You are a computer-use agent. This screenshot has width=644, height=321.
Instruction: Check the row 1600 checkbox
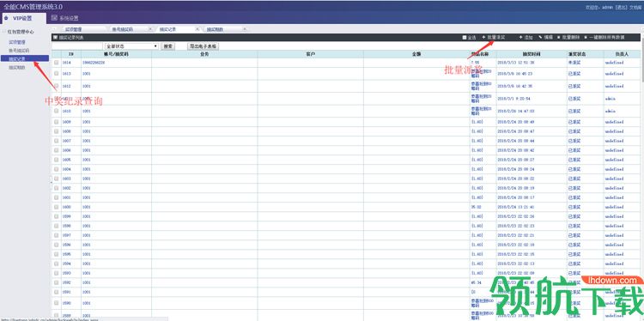[57, 207]
